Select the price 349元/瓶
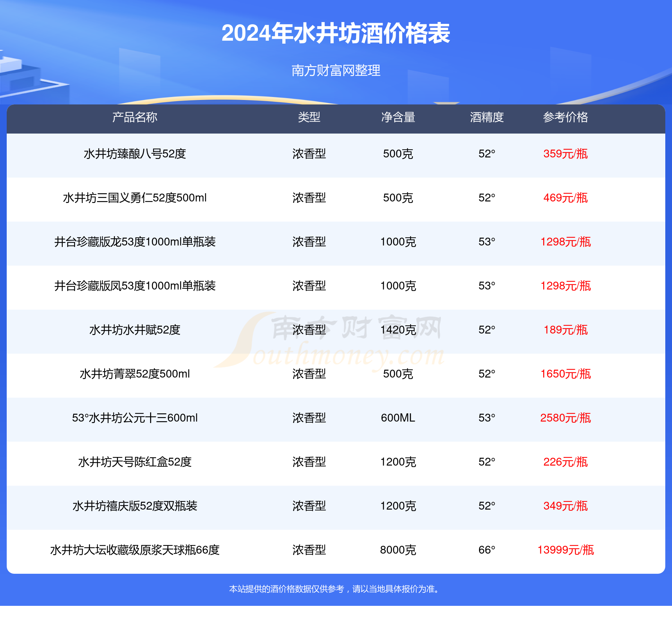Screen dimensions: 672x623 566,506
